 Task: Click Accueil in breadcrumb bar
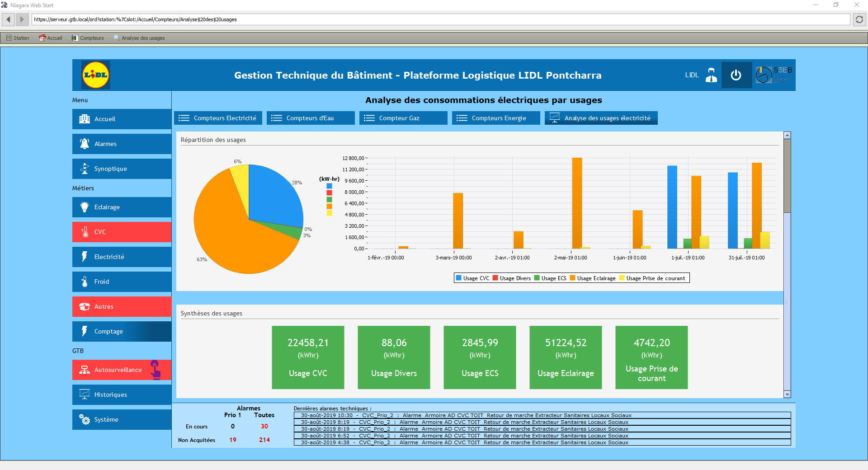coord(51,38)
